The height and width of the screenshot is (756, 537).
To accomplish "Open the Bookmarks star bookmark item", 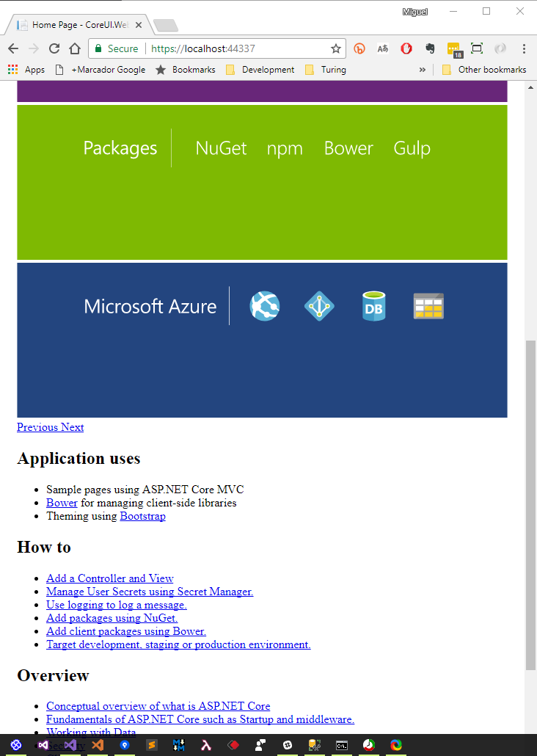I will click(x=185, y=70).
